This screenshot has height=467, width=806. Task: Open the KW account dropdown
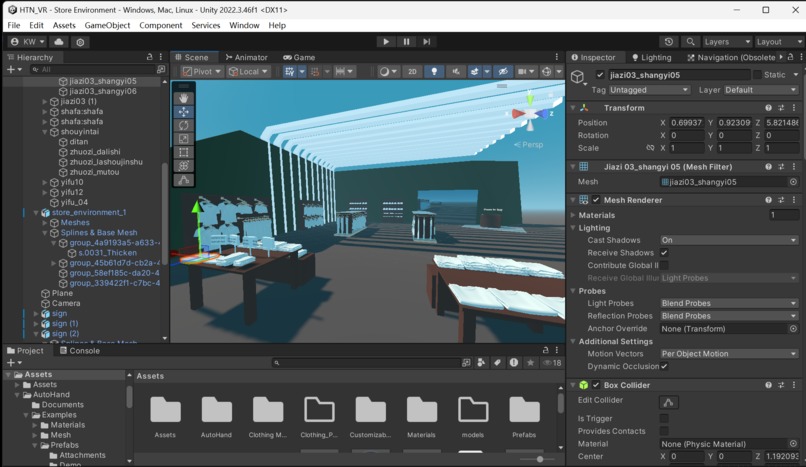coord(28,42)
